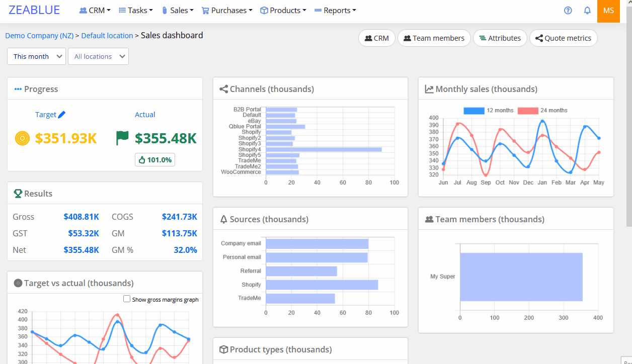
Task: Click the CRM people icon in navbar
Action: [83, 10]
